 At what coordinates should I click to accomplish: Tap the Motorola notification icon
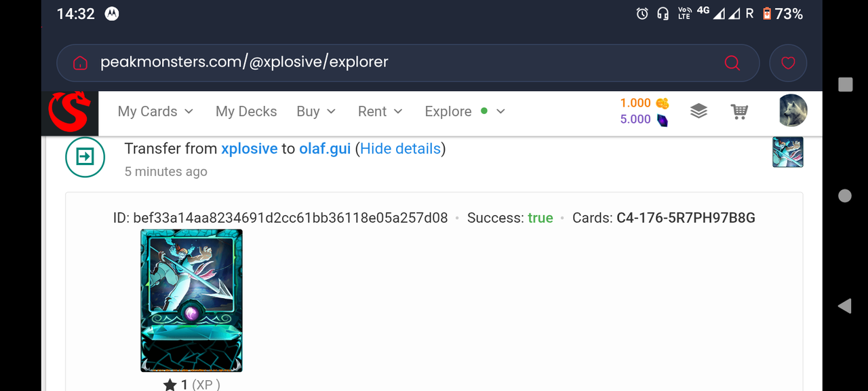point(112,14)
